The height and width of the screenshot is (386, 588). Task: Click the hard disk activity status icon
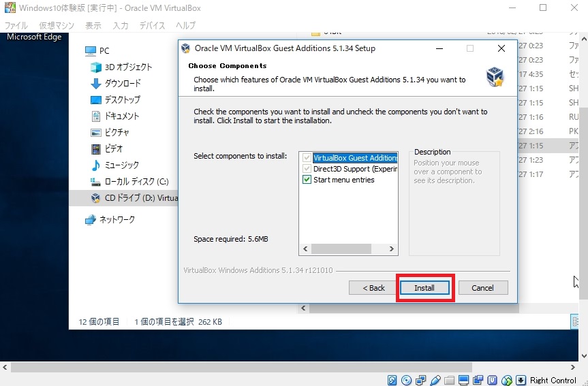point(392,380)
